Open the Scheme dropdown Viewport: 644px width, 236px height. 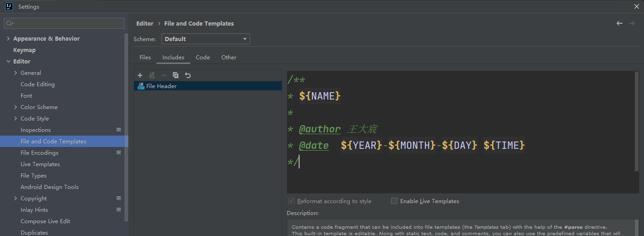[206, 39]
